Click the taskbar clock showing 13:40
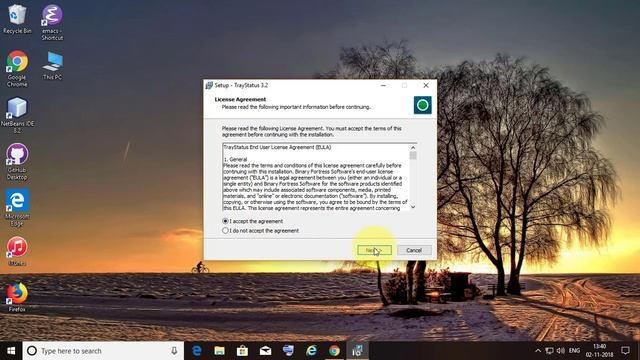This screenshot has height=360, width=640. coord(600,351)
